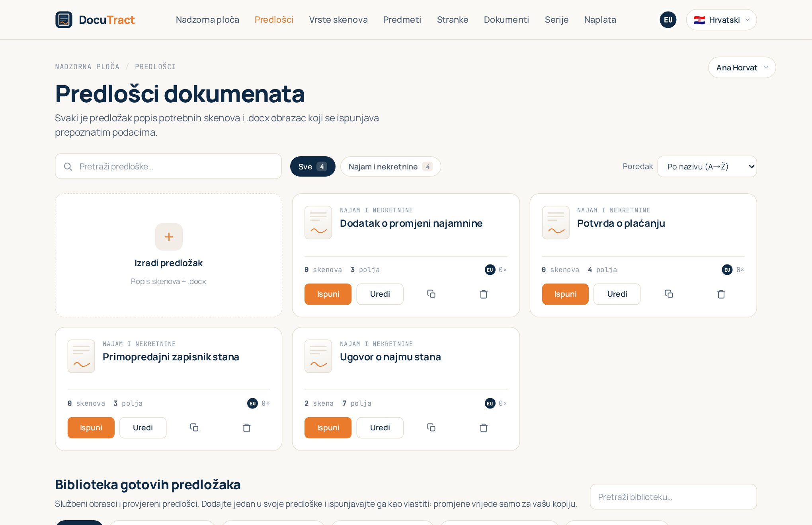Open Predmeti in the top navigation
Viewport: 812px width, 525px height.
pos(402,19)
